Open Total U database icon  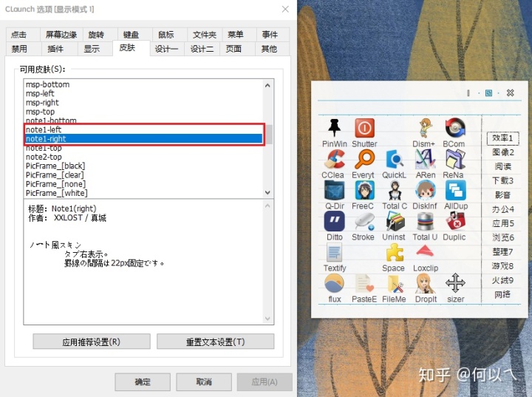(x=425, y=221)
